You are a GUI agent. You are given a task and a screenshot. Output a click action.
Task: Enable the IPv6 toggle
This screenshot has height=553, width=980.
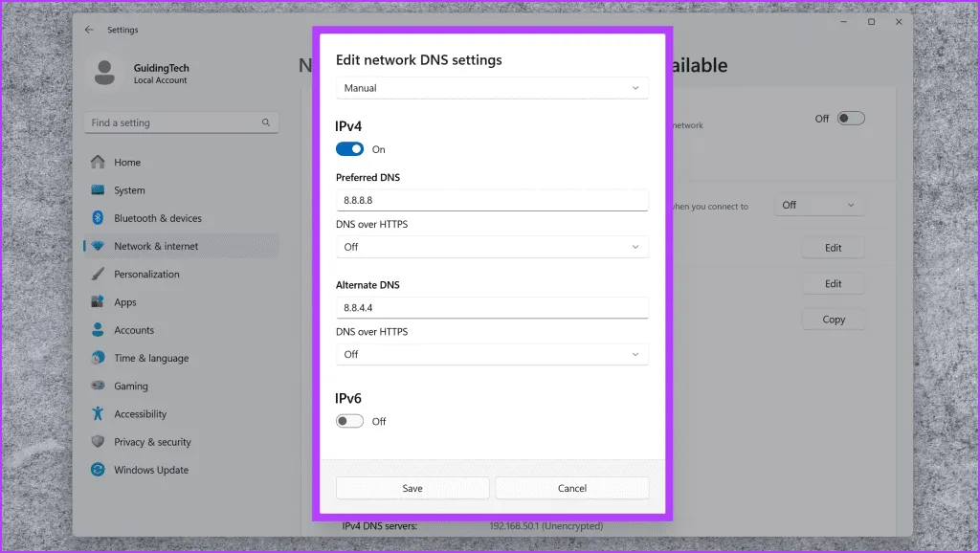[349, 421]
